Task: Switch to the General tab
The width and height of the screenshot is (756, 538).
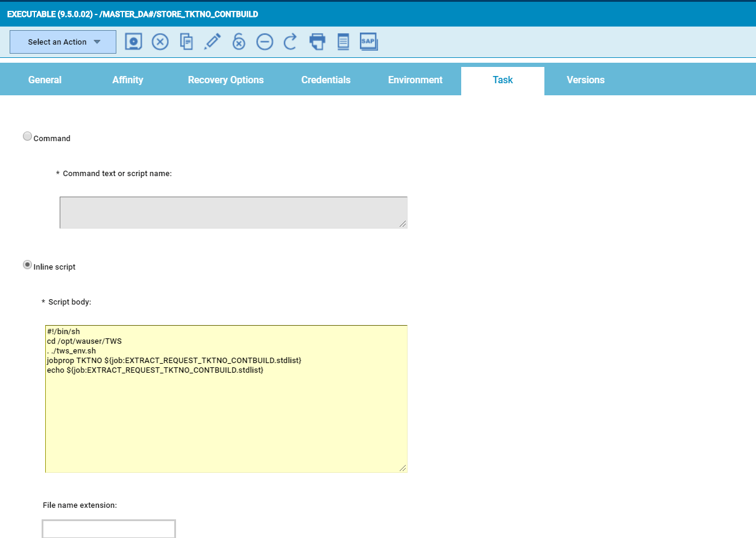Action: tap(45, 80)
